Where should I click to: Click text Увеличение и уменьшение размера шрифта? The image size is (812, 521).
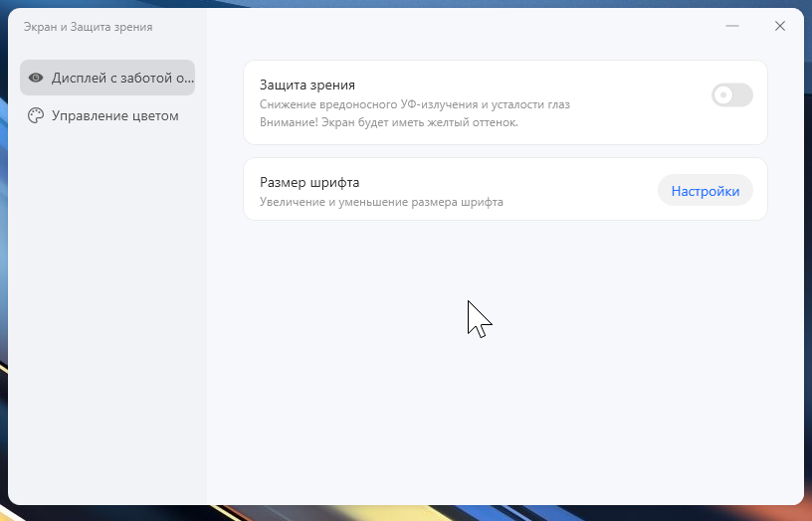(381, 202)
